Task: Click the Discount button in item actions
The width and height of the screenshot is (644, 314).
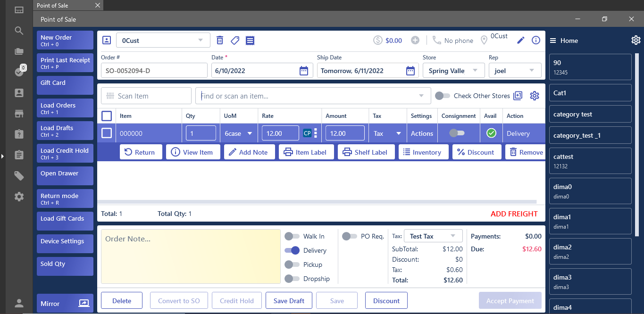Action: 477,152
